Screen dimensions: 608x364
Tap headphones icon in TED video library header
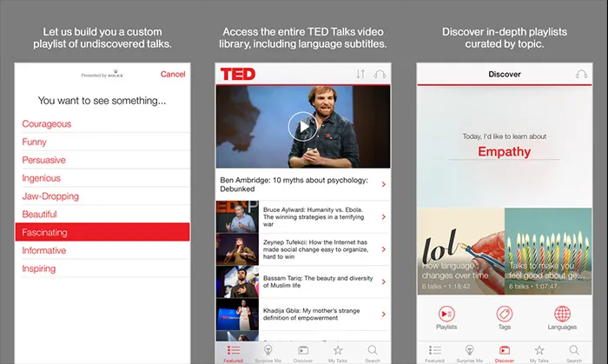380,75
